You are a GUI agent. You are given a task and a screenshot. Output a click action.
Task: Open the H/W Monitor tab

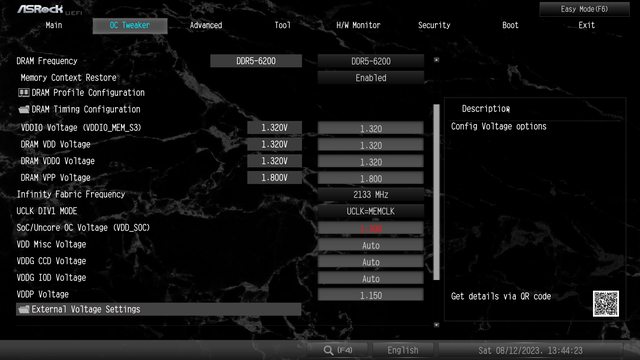click(x=358, y=25)
